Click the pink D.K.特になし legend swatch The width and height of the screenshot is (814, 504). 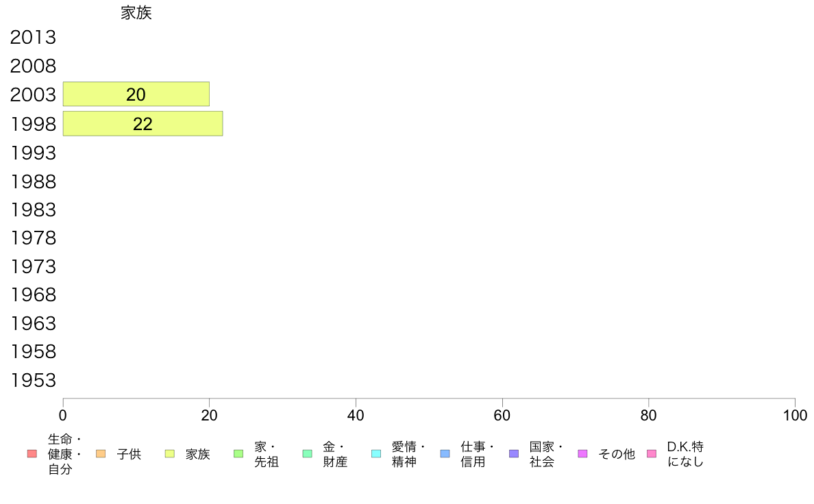click(652, 454)
